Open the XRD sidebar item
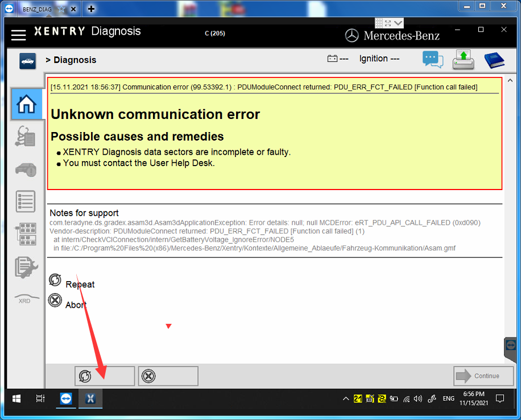Viewport: 521px width, 420px height. [x=26, y=299]
